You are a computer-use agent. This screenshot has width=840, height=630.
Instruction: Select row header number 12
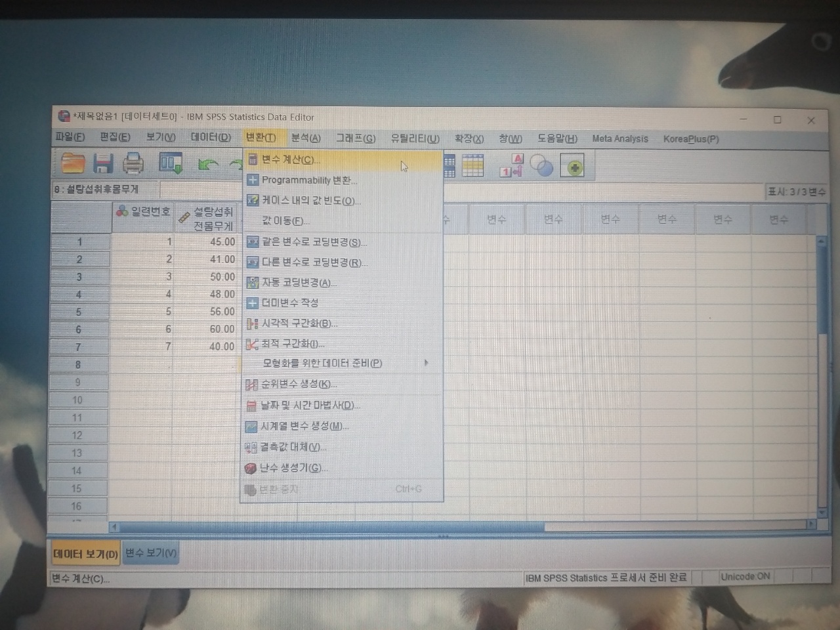tap(77, 435)
